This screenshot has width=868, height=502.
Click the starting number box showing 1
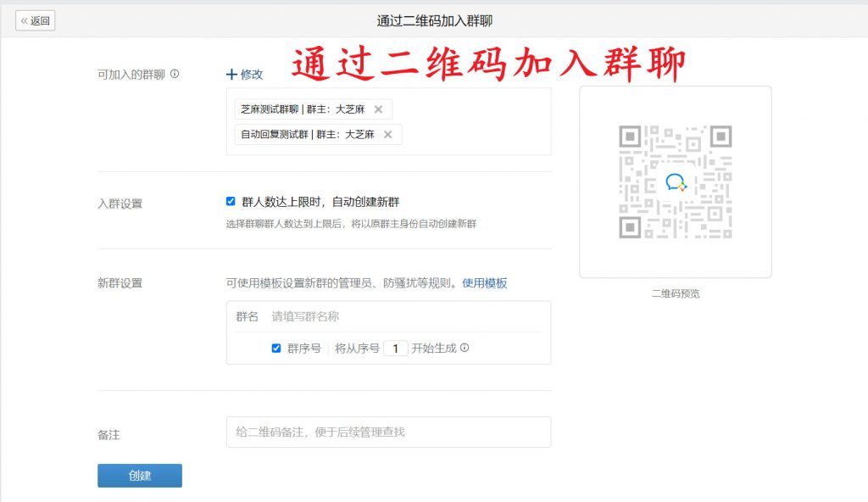[x=395, y=348]
